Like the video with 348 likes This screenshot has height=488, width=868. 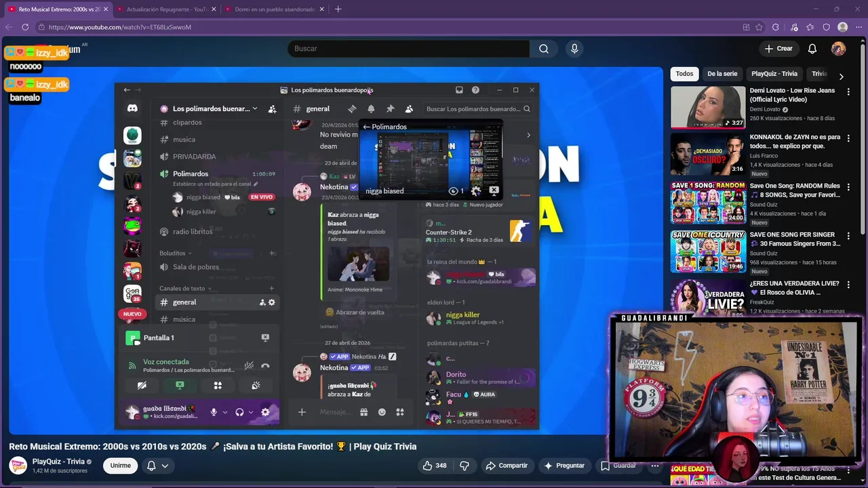point(434,466)
